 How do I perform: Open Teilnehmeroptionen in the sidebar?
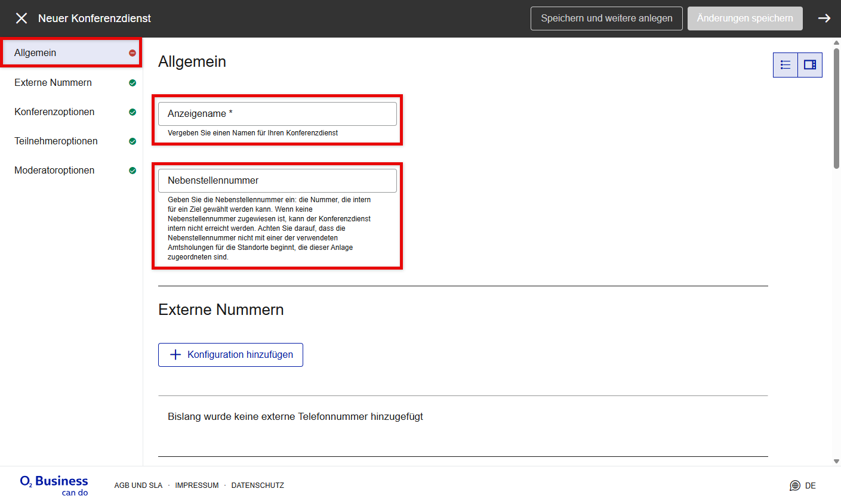[x=56, y=141]
